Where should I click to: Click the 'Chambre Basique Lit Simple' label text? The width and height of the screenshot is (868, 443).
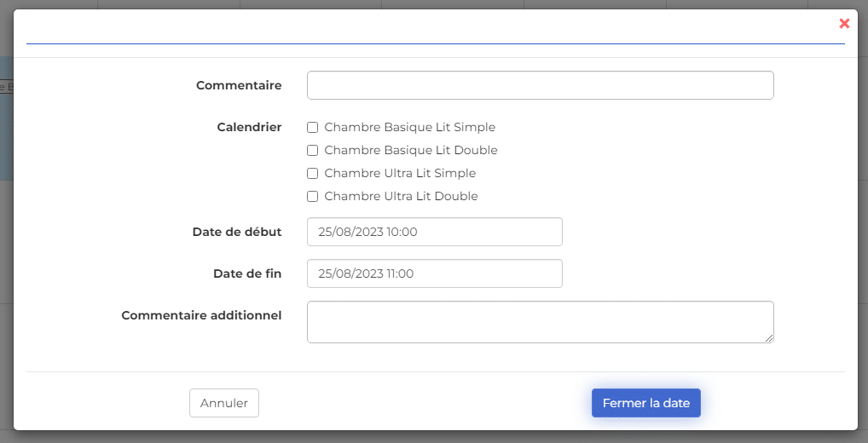pos(409,127)
